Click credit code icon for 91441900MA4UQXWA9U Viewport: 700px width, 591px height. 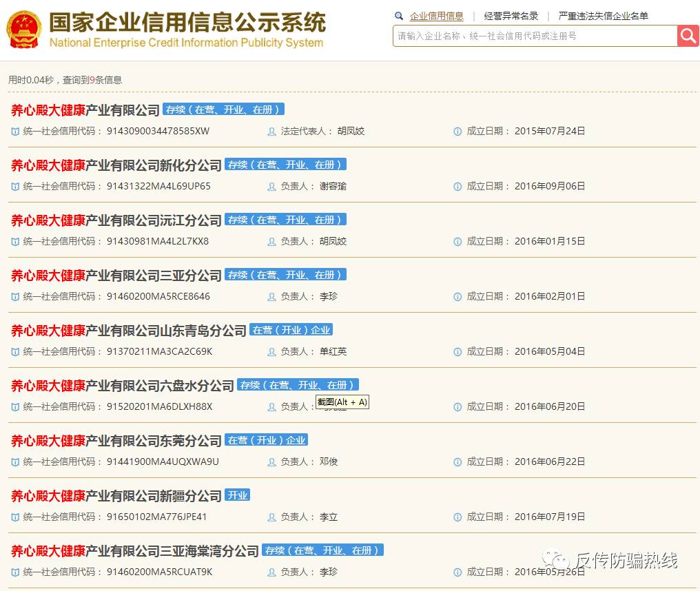pos(15,462)
